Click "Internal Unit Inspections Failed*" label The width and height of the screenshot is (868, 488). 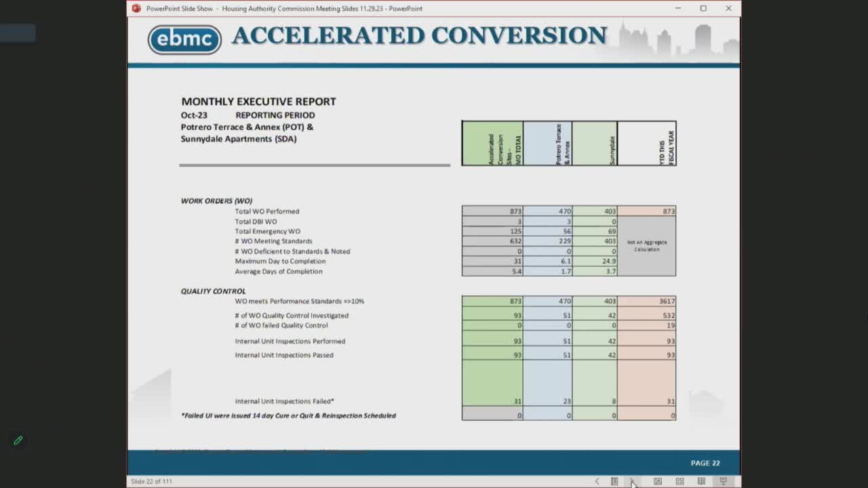click(285, 401)
